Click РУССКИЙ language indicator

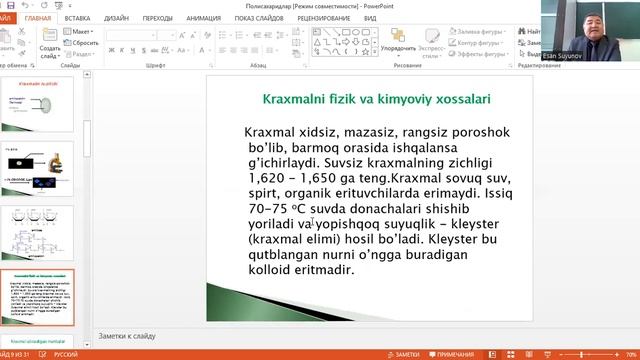coord(66,354)
